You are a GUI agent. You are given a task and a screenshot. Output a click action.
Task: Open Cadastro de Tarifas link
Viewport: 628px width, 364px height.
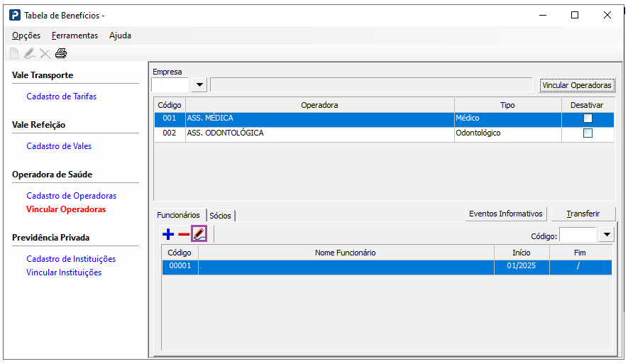pyautogui.click(x=61, y=96)
